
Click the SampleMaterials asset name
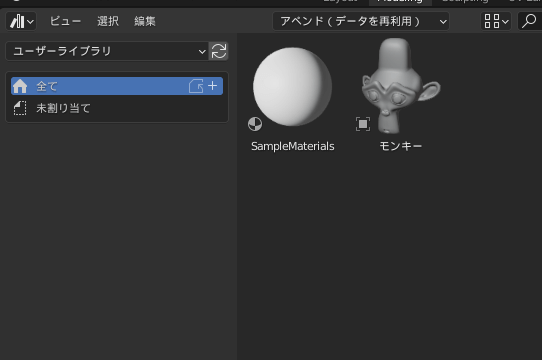click(x=293, y=146)
